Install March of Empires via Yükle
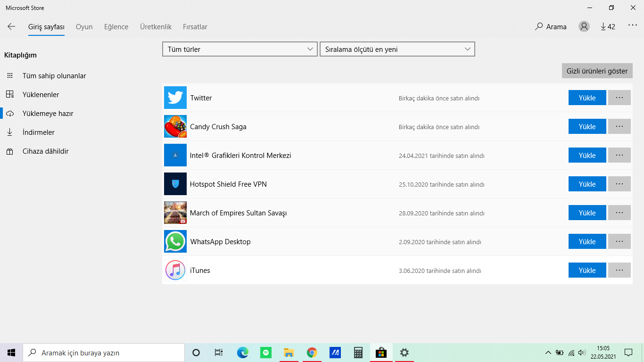Image resolution: width=644 pixels, height=362 pixels. pyautogui.click(x=587, y=213)
